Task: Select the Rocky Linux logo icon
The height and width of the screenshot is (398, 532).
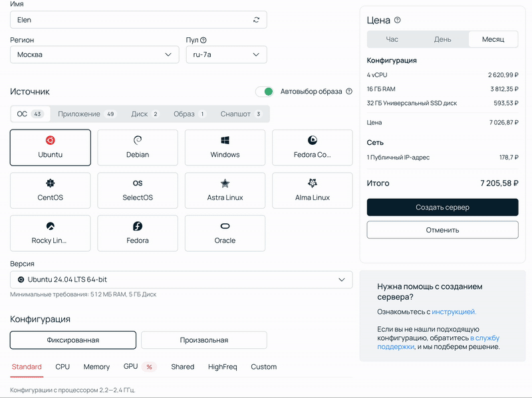Action: (51, 226)
